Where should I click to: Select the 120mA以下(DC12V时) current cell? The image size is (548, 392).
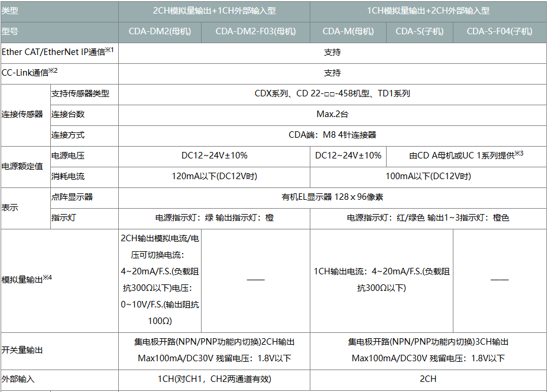coord(214,176)
